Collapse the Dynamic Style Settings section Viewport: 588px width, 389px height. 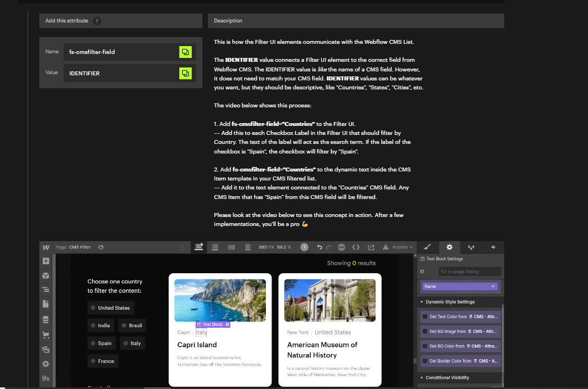coord(422,302)
